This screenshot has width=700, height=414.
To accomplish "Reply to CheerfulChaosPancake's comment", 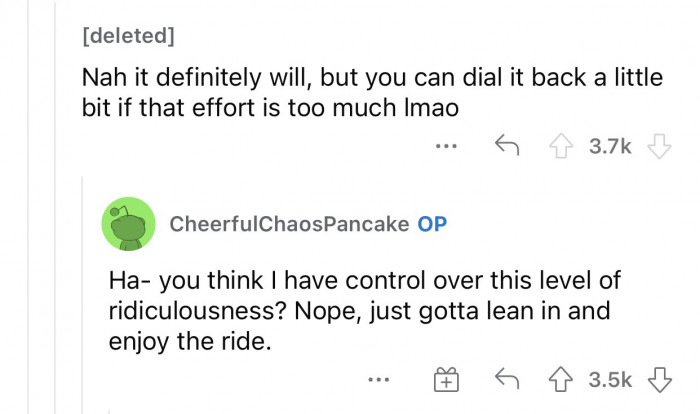I will coord(508,380).
